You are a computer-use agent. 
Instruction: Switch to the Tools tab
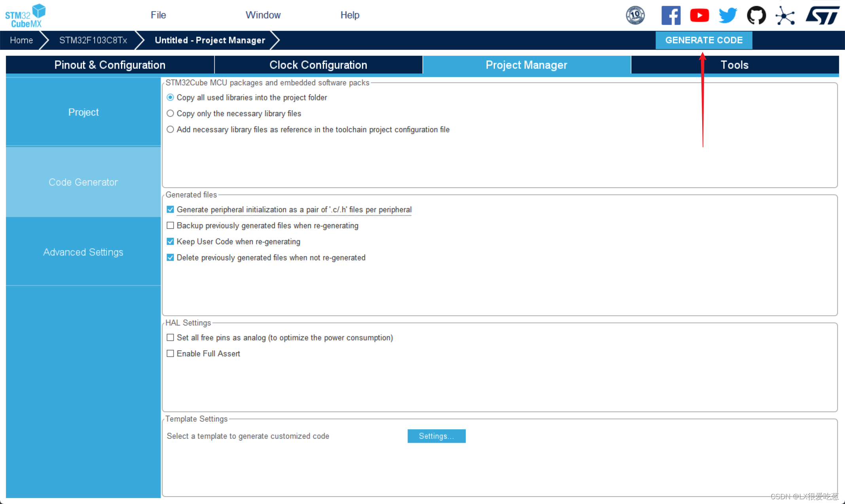tap(735, 65)
